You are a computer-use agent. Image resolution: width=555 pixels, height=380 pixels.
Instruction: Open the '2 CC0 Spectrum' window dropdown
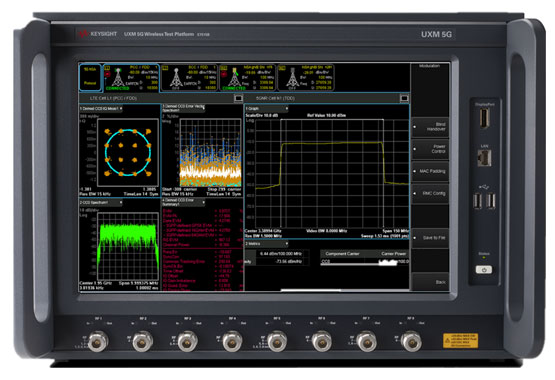101,202
